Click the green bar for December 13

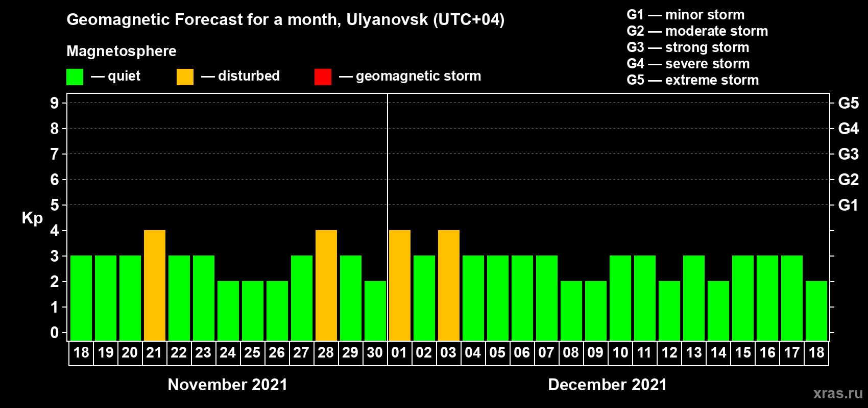pyautogui.click(x=694, y=298)
